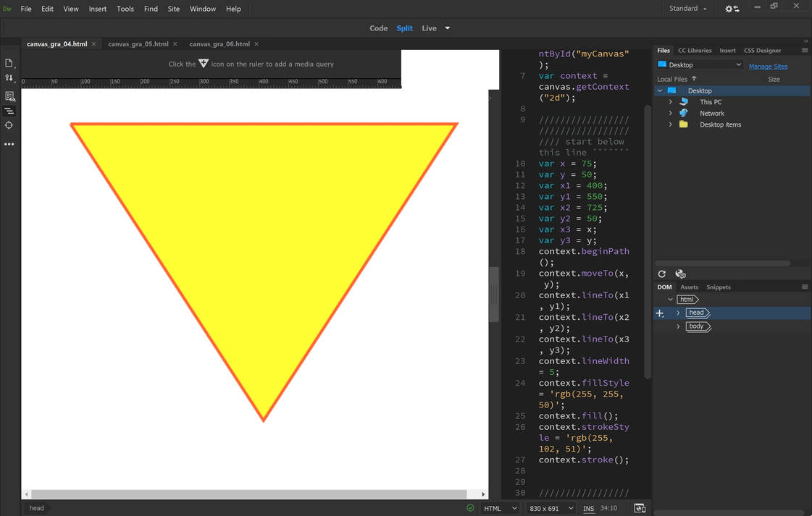Open the Tools menu
Image resolution: width=812 pixels, height=516 pixels.
(x=125, y=9)
